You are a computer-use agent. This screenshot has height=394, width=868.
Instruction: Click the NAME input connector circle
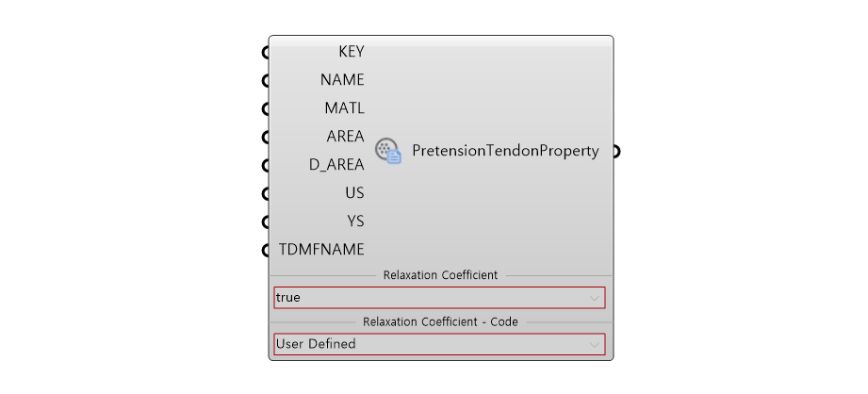tap(266, 81)
